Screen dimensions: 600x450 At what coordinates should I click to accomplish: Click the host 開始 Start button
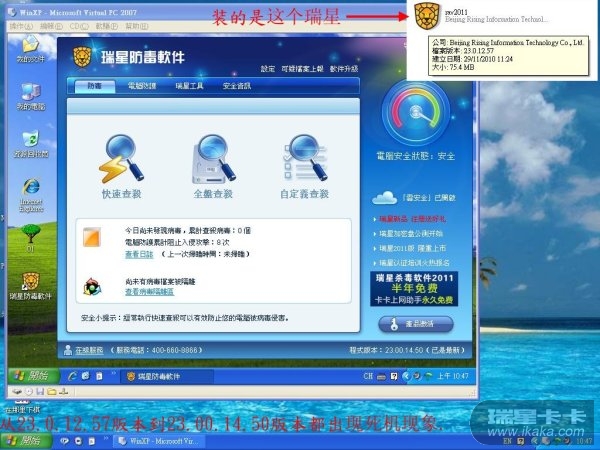click(26, 441)
